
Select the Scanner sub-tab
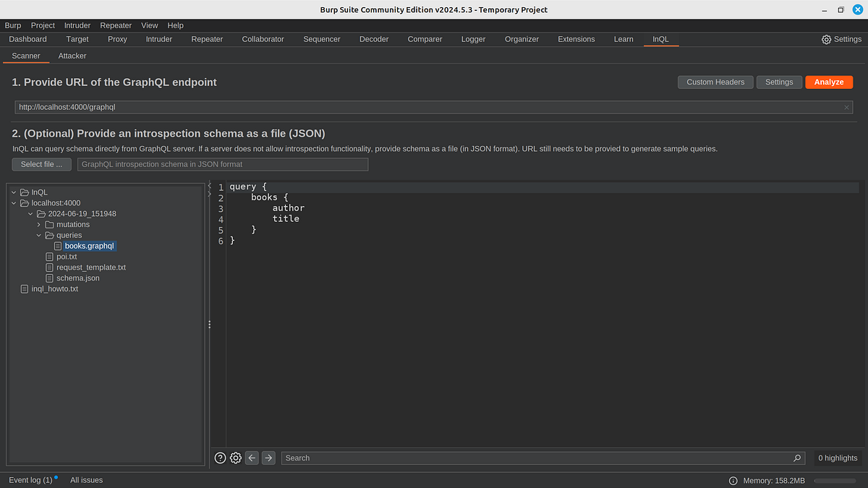click(26, 56)
